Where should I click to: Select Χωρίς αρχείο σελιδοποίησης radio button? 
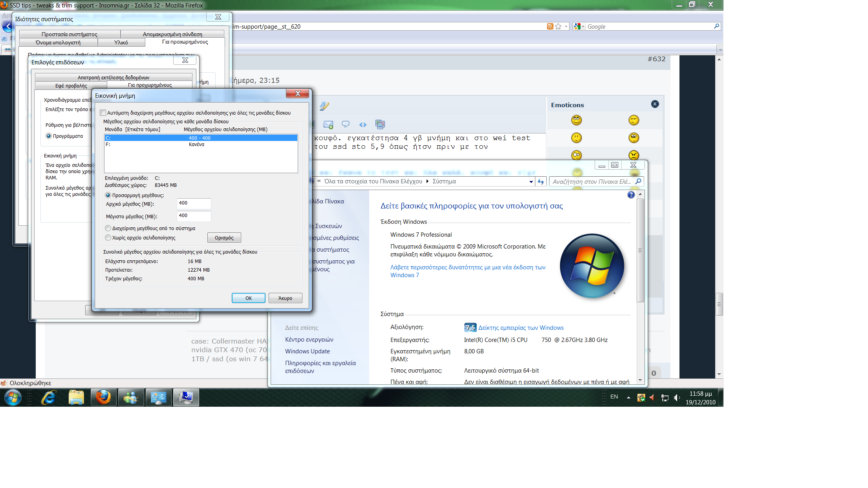tap(108, 238)
